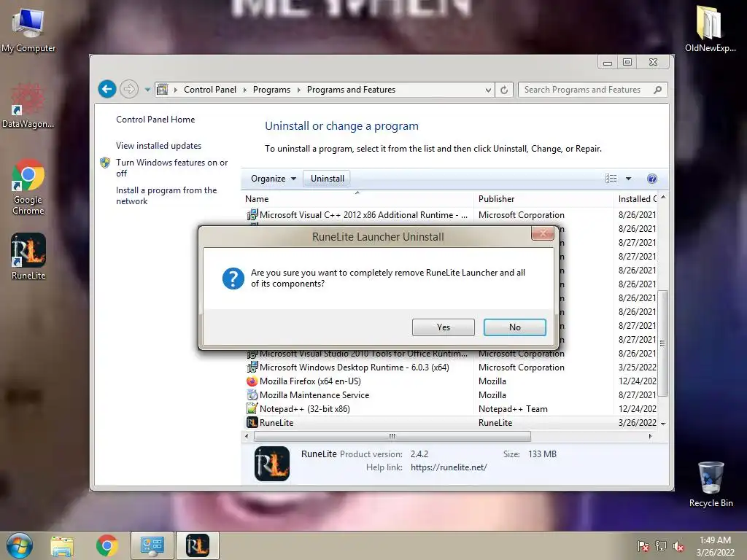The width and height of the screenshot is (747, 560).
Task: Switch to Control Panel taskbar button
Action: (x=152, y=545)
